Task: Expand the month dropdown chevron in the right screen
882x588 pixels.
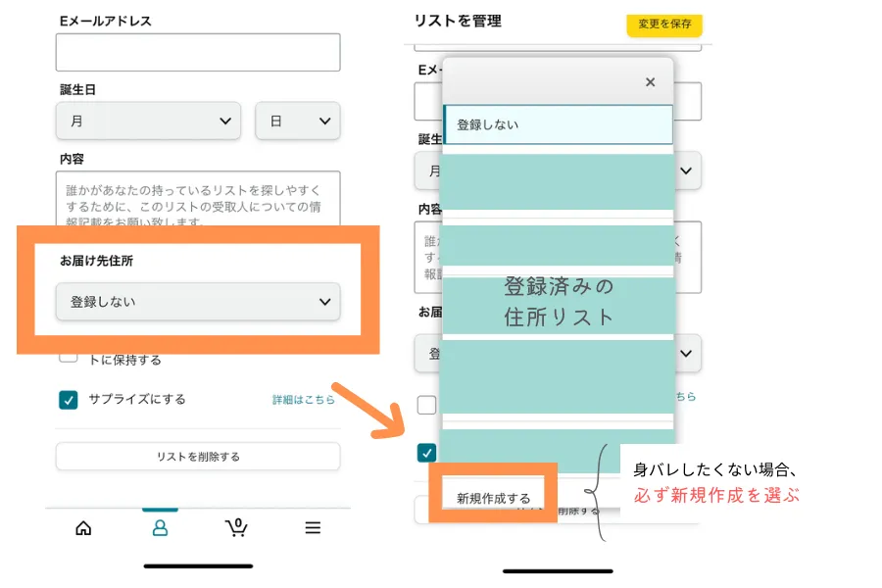Action: 686,171
